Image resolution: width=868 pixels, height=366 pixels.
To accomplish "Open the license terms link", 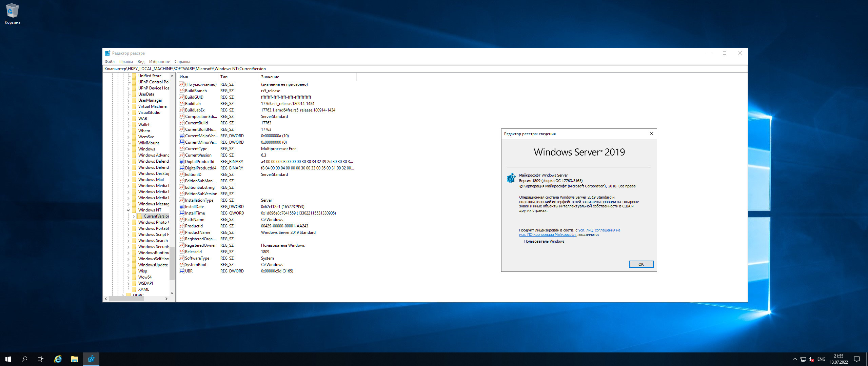I will (x=570, y=232).
